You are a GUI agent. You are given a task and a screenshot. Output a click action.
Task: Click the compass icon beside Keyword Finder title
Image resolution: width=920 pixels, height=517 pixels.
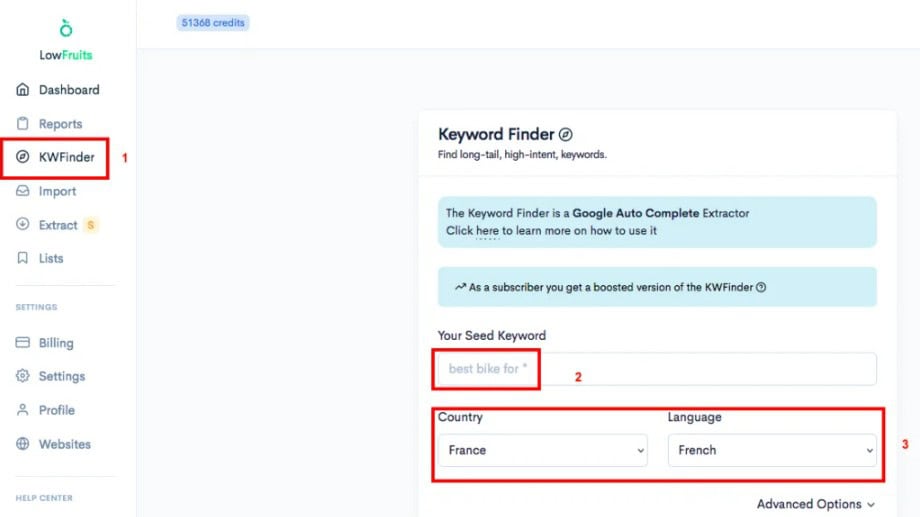(566, 134)
